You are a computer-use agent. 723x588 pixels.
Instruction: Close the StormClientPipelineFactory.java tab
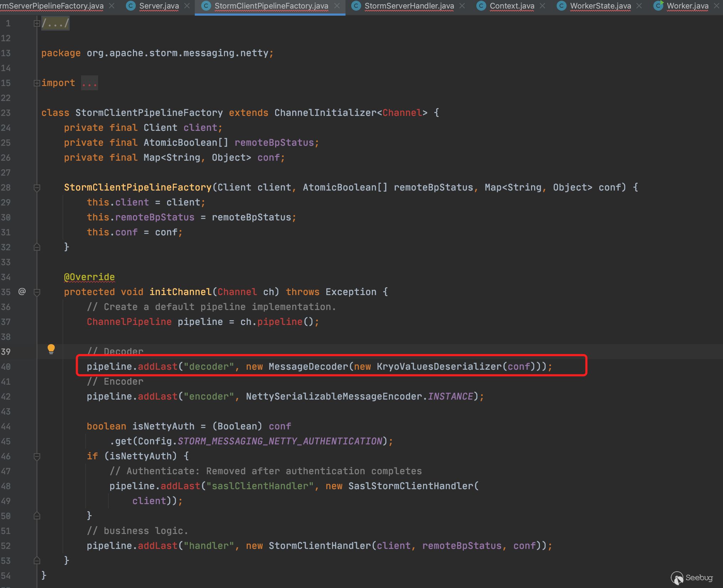coord(337,6)
